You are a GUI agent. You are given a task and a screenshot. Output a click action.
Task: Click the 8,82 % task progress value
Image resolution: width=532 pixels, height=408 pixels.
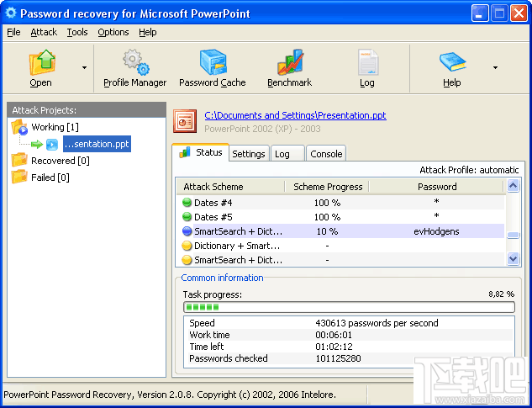point(502,294)
